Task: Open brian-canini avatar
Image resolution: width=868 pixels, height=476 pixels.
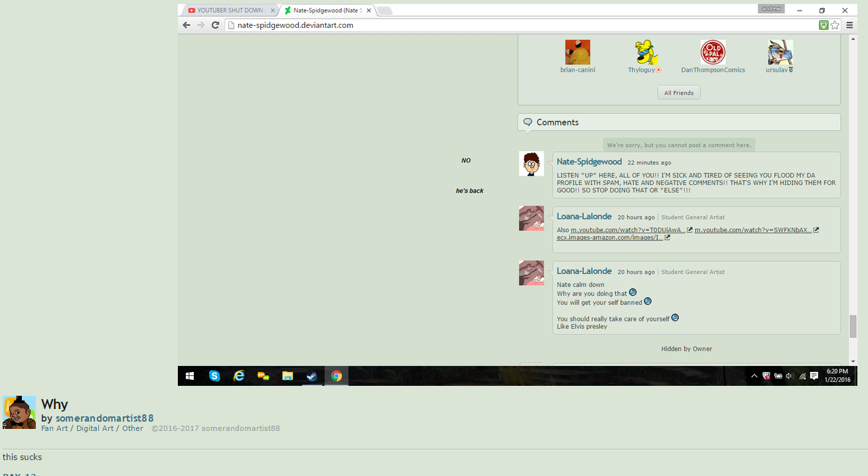Action: pos(577,52)
